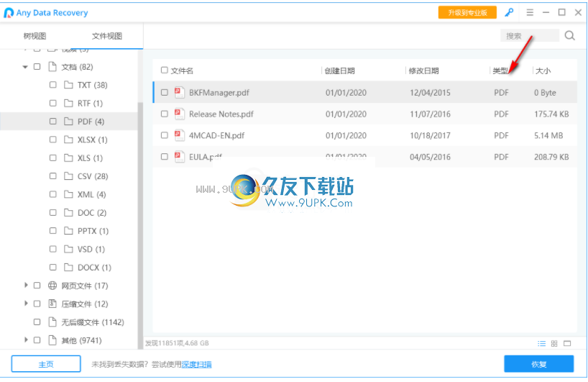The height and width of the screenshot is (382, 588).
Task: Tick the select-all 文件名 checkbox
Action: (164, 71)
